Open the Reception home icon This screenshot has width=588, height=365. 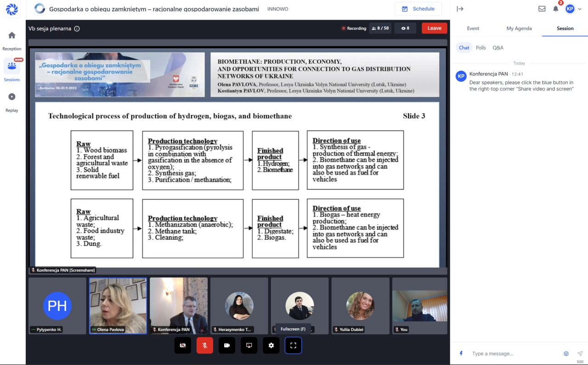12,36
